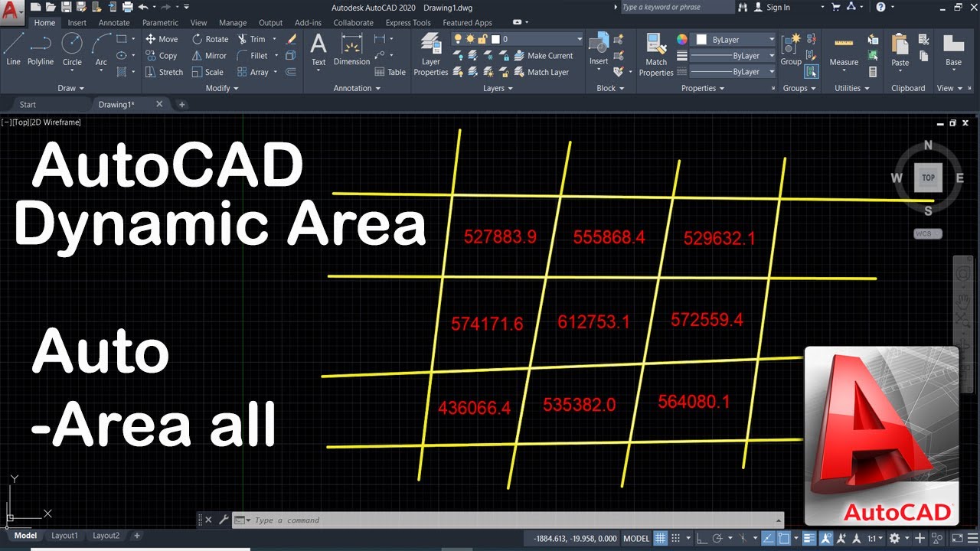Open the Text annotation tool
The image size is (980, 551).
click(318, 50)
